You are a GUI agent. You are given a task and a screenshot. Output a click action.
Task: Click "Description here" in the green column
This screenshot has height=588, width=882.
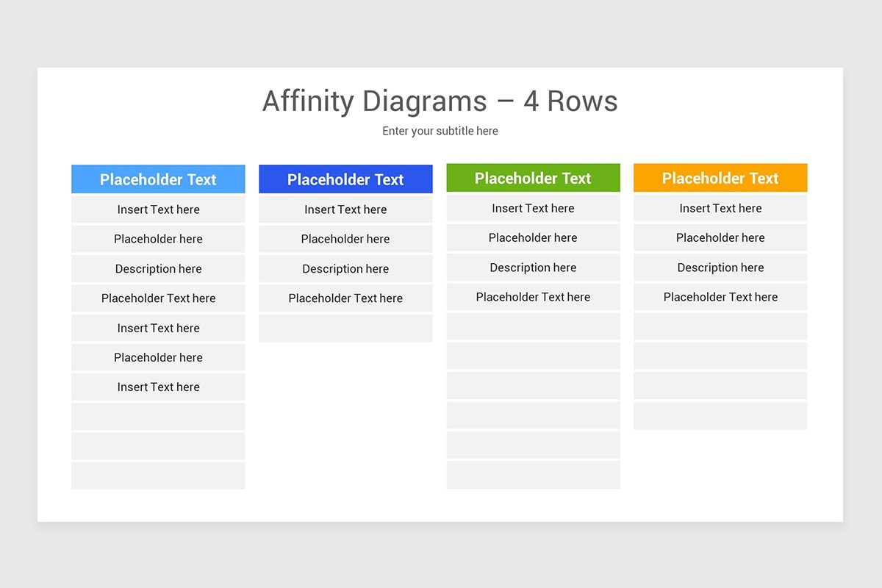(533, 268)
